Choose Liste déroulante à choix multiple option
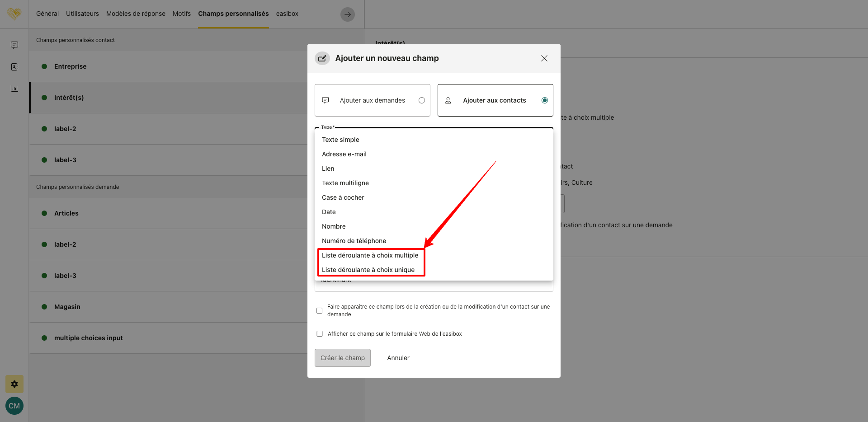The image size is (868, 422). coord(370,255)
